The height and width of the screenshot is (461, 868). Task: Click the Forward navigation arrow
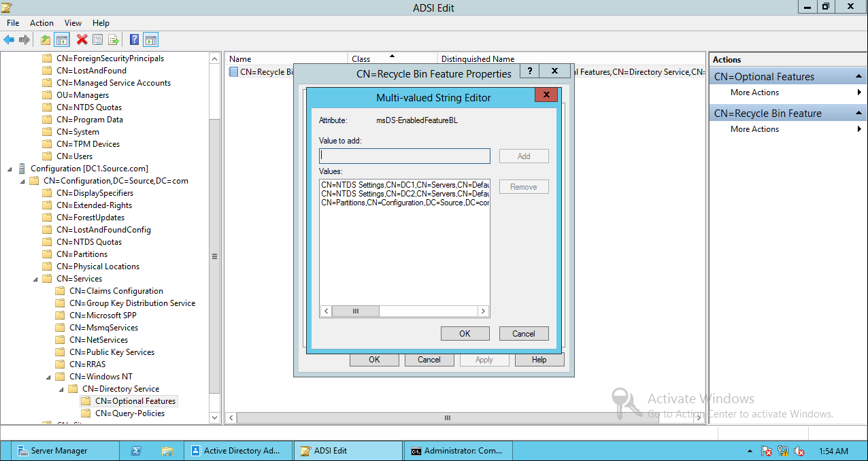coord(25,39)
